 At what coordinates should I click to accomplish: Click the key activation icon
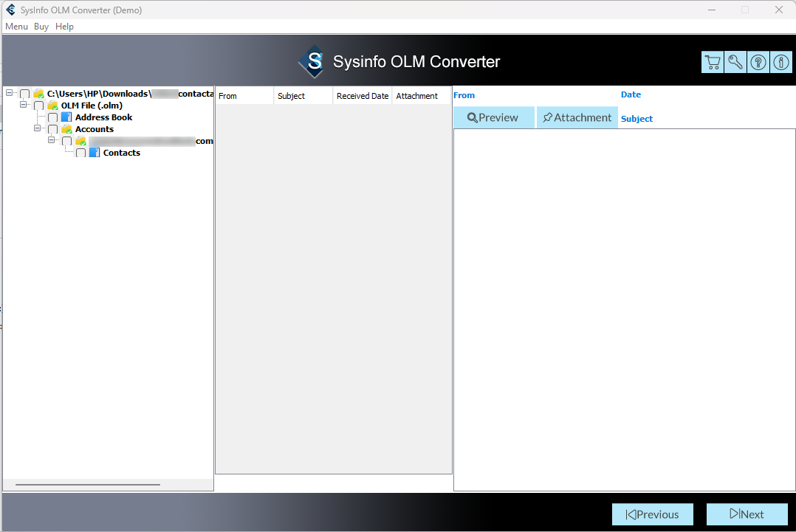pos(735,63)
